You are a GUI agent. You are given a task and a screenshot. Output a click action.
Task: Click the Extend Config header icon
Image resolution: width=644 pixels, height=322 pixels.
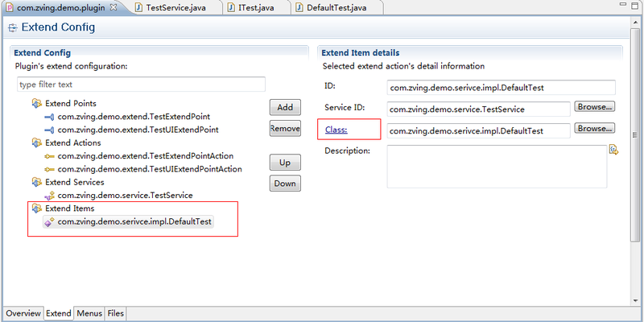[x=13, y=28]
